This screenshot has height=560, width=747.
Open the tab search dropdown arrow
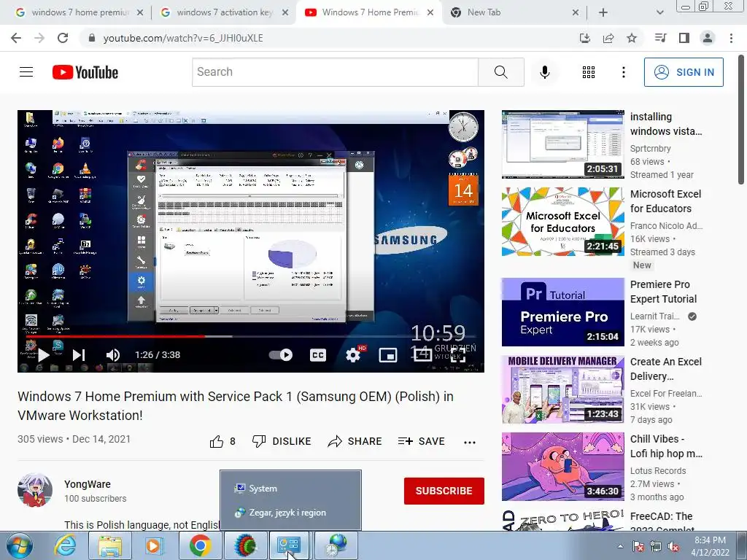click(659, 13)
